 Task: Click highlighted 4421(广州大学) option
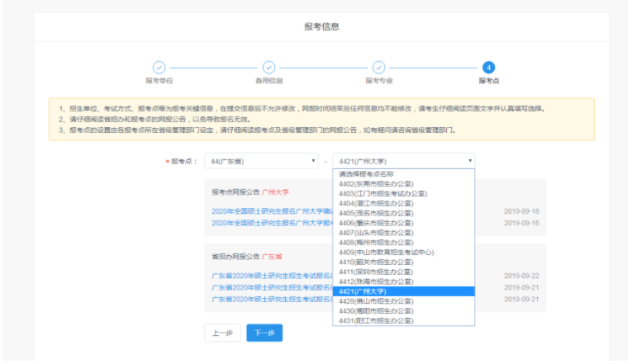(403, 291)
